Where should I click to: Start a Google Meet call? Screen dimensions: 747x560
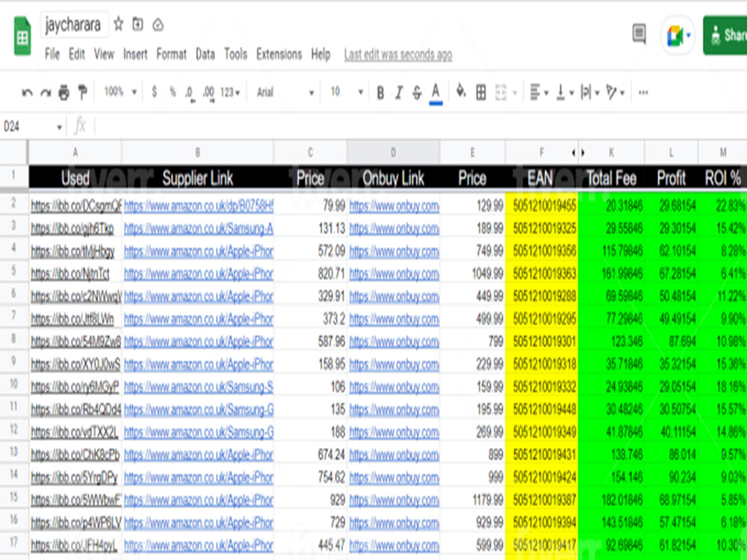(678, 36)
